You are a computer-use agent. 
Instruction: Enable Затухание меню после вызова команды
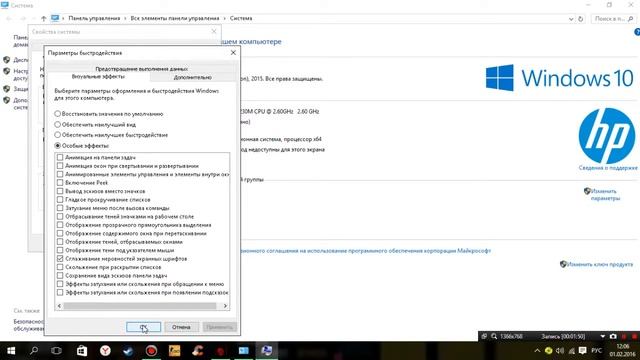[x=60, y=208]
